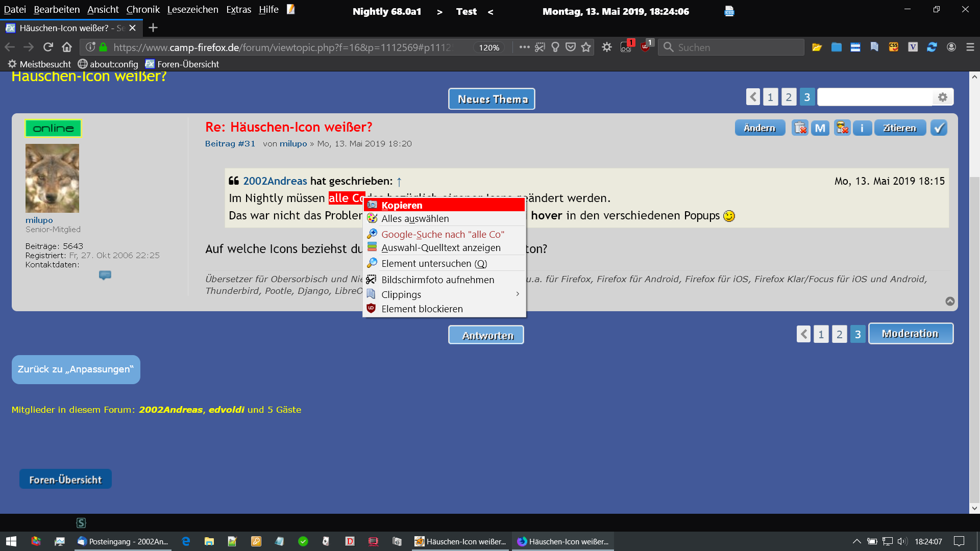Open the Firefox hamburger menu

pos(970,47)
